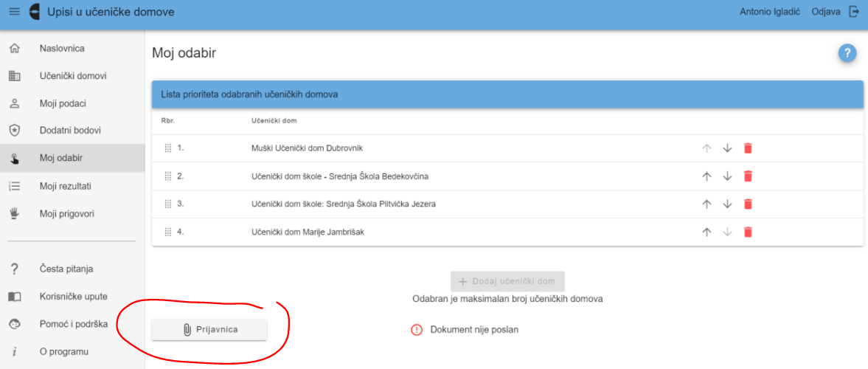Image resolution: width=868 pixels, height=369 pixels.
Task: Move Srednja Škola Bedekovčina down
Action: (727, 176)
